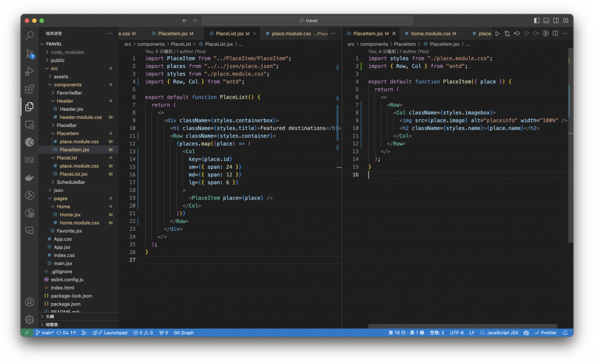Image resolution: width=594 pixels, height=364 pixels.
Task: Open the Accounts icon in activity bar
Action: [x=30, y=302]
